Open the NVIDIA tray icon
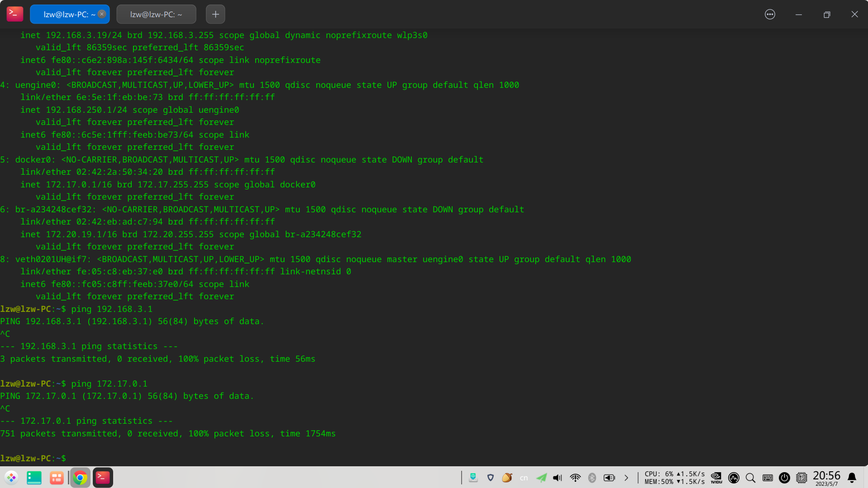This screenshot has width=868, height=488. pyautogui.click(x=716, y=478)
